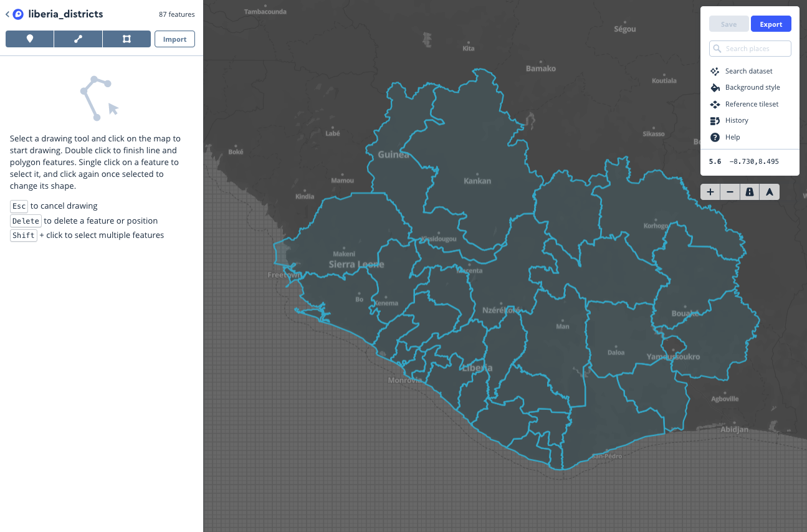Zoom out with the minus button
Image resolution: width=807 pixels, height=532 pixels.
(x=730, y=192)
